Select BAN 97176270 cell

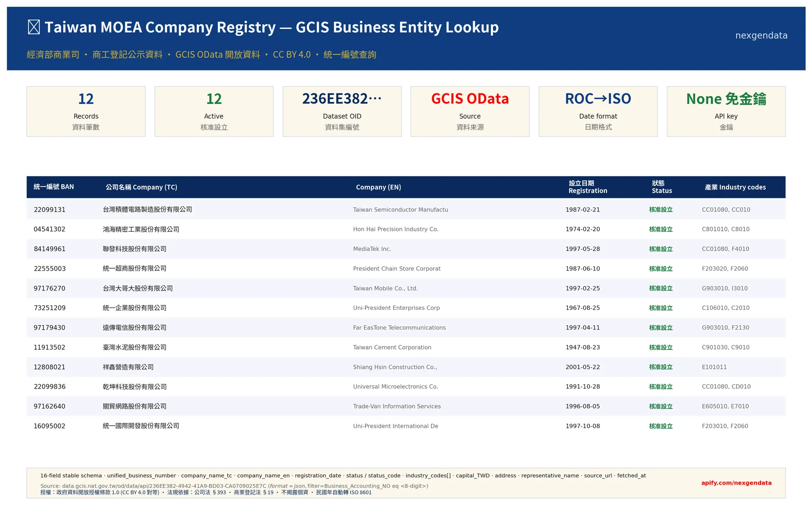(50, 288)
